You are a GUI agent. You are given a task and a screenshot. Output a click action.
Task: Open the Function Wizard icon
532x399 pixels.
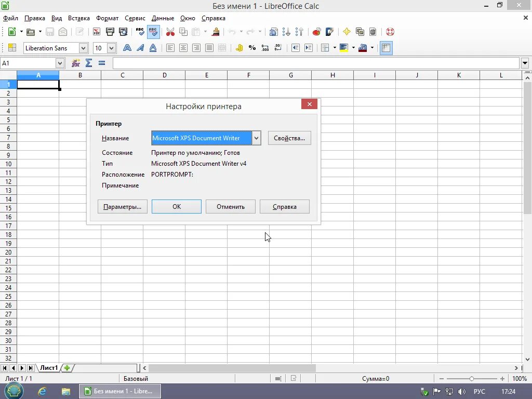coord(76,63)
